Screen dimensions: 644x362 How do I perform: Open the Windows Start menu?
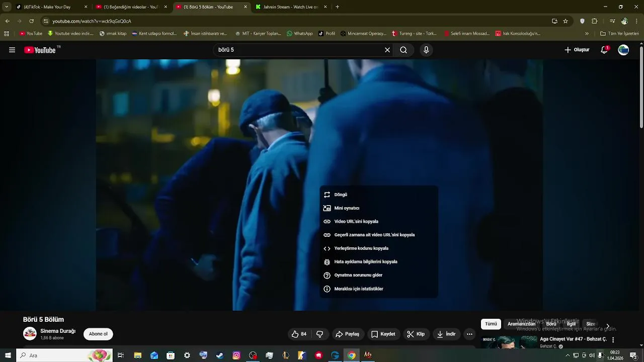tap(8, 355)
